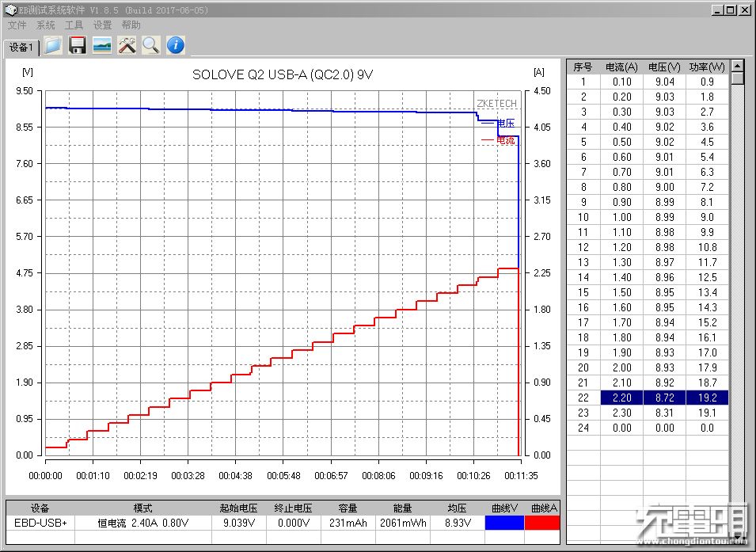Click the 容量 header in bottom table
Viewport: 756px width, 552px height.
click(x=348, y=508)
